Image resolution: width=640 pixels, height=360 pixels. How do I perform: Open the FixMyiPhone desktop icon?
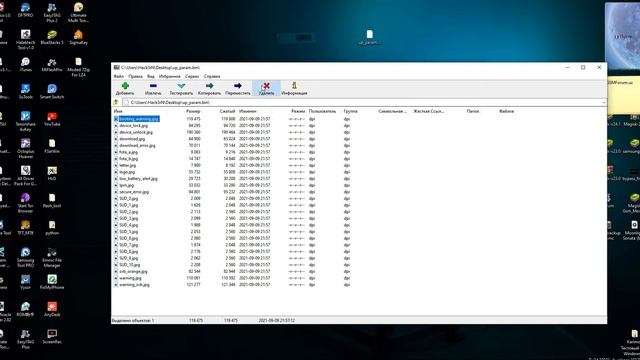click(x=52, y=282)
